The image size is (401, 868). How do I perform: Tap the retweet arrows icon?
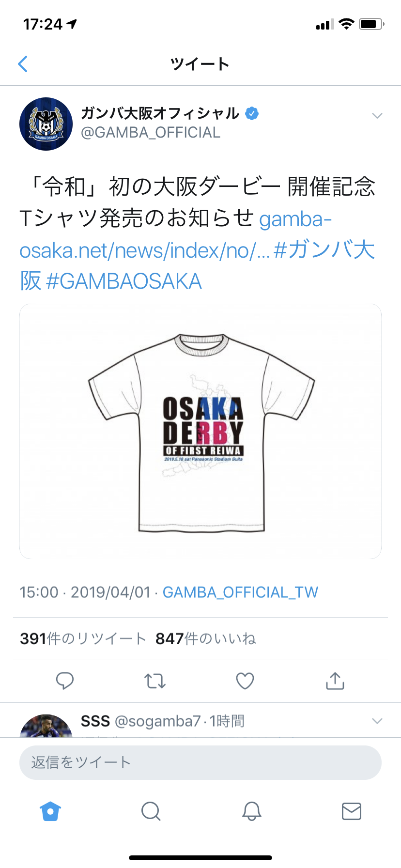click(155, 681)
